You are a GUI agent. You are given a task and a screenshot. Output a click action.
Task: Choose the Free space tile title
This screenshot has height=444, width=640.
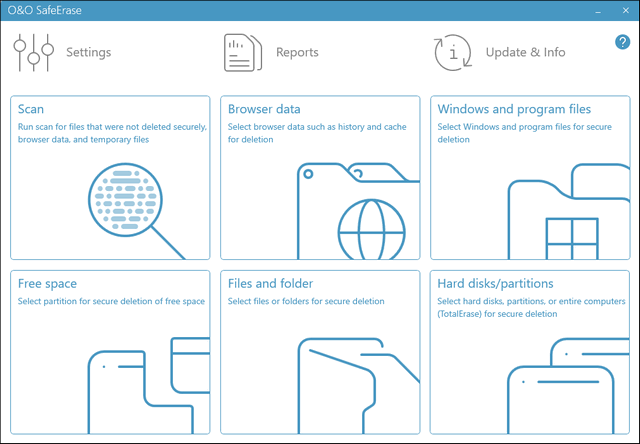47,284
